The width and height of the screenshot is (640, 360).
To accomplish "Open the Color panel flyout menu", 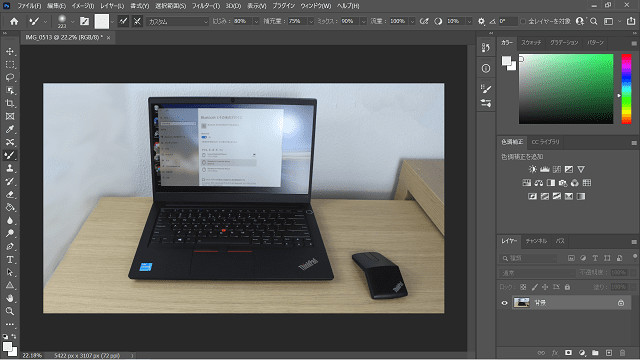I will tap(634, 43).
